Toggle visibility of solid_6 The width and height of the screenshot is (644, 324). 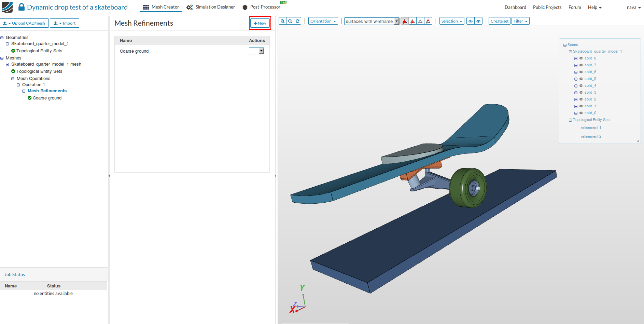coord(581,72)
